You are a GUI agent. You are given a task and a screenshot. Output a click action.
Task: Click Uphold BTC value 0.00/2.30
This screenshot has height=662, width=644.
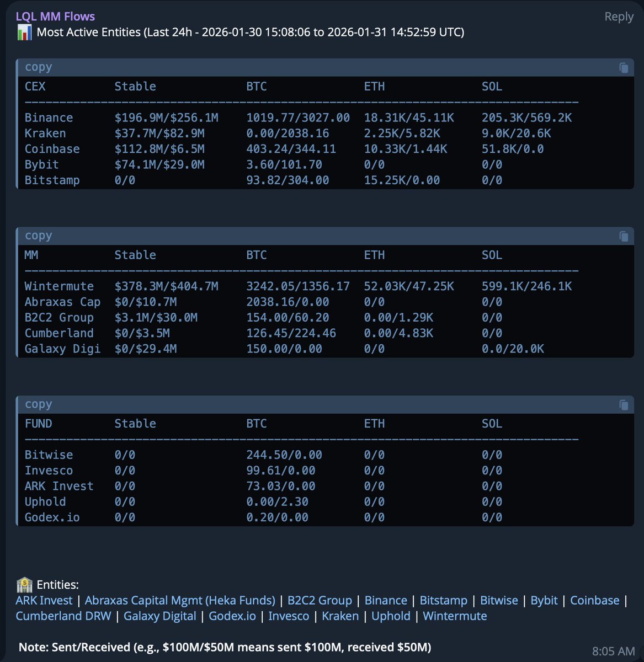click(277, 501)
